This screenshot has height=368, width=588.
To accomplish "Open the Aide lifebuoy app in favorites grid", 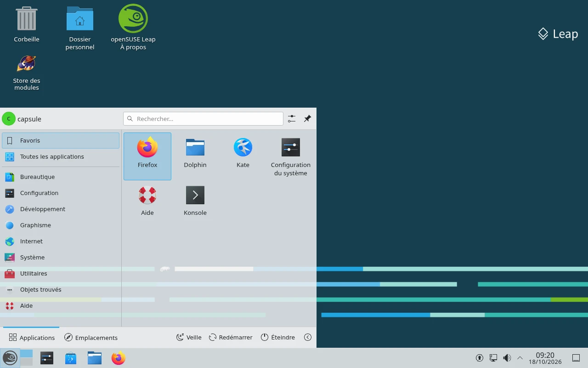I will pos(147,201).
